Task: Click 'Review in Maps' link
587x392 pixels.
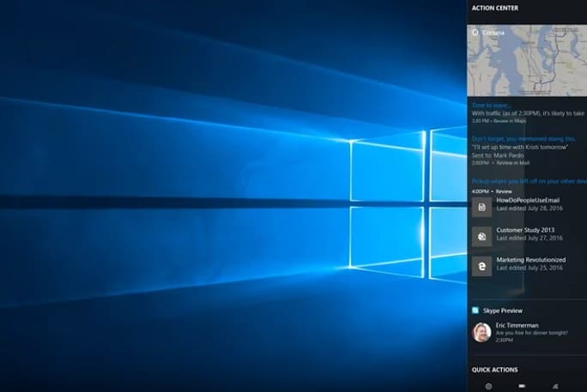Action: pyautogui.click(x=510, y=121)
